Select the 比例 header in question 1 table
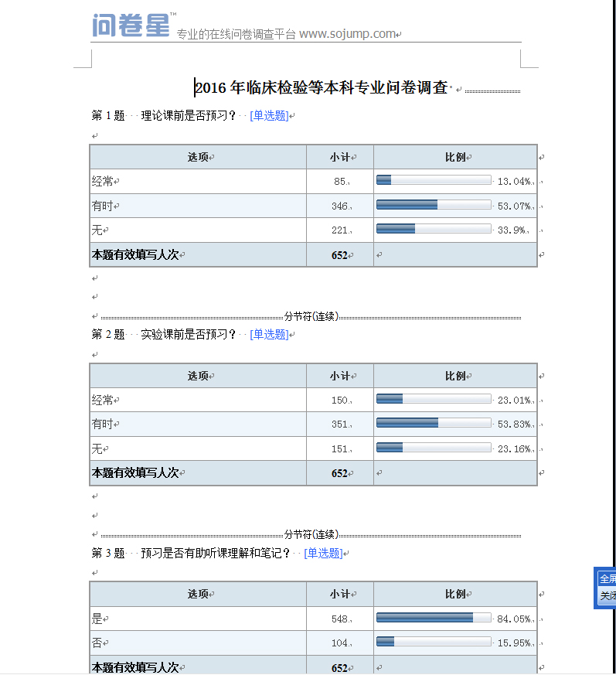This screenshot has width=616, height=675. click(455, 157)
